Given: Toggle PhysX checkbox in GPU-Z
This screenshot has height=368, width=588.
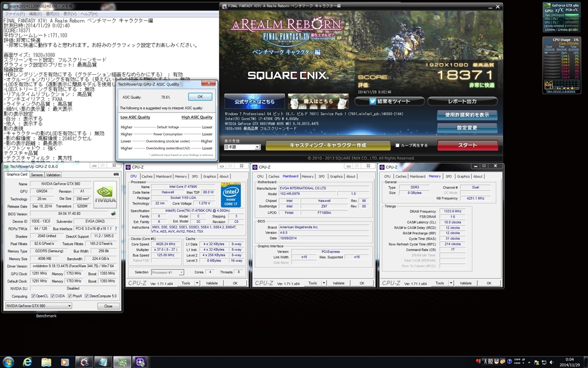Looking at the screenshot, I should click(69, 296).
